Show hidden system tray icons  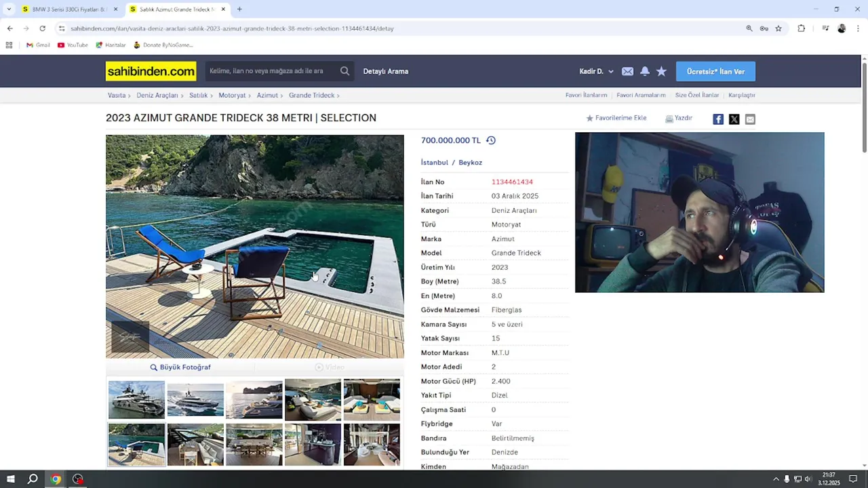coord(776,479)
